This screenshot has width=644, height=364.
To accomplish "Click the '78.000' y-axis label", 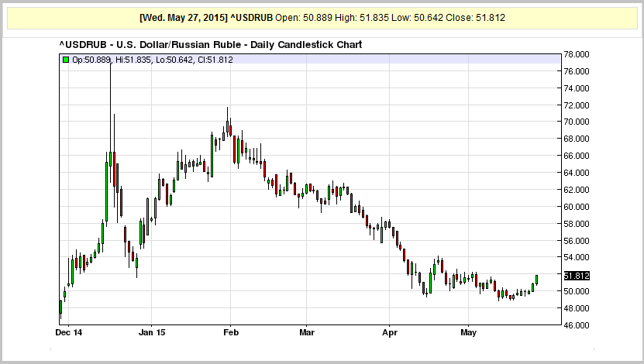I will coord(577,54).
